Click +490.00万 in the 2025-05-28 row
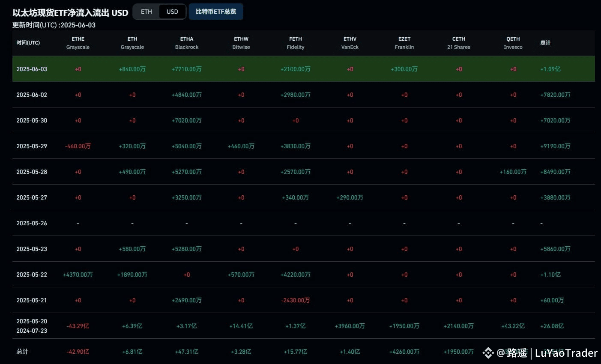 click(x=132, y=172)
